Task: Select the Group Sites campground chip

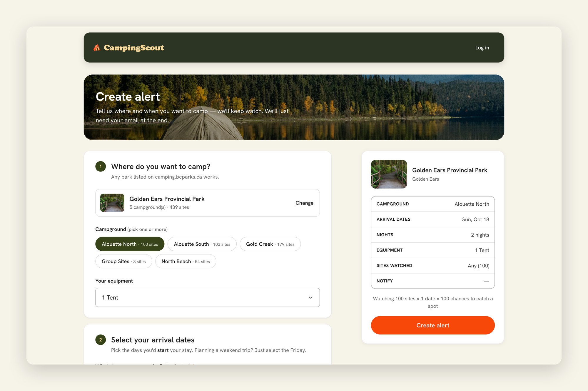Action: point(124,261)
